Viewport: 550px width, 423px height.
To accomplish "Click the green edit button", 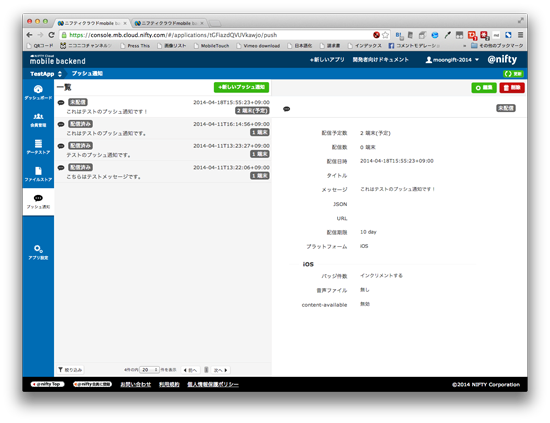I will point(484,88).
